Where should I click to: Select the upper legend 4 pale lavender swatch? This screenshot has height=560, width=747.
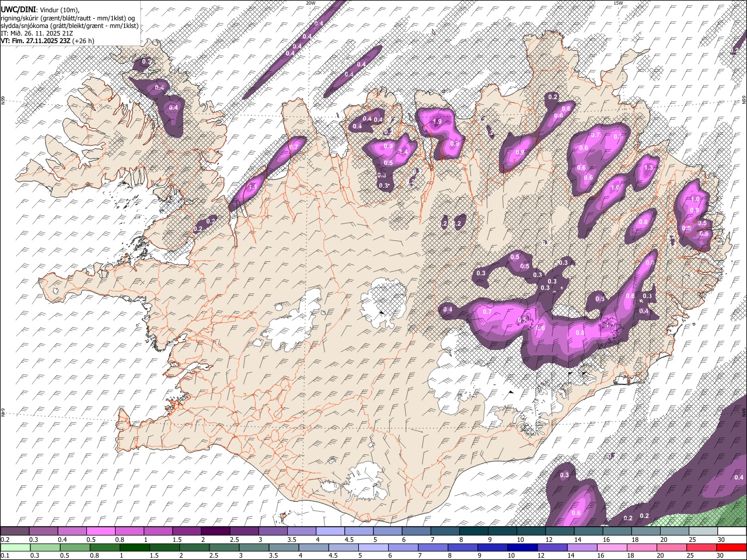coord(330,531)
